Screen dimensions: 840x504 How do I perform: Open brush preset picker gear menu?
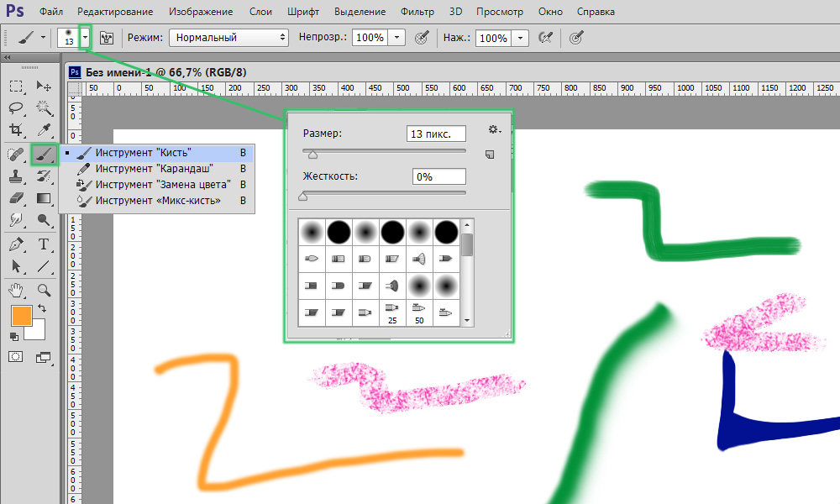coord(494,129)
